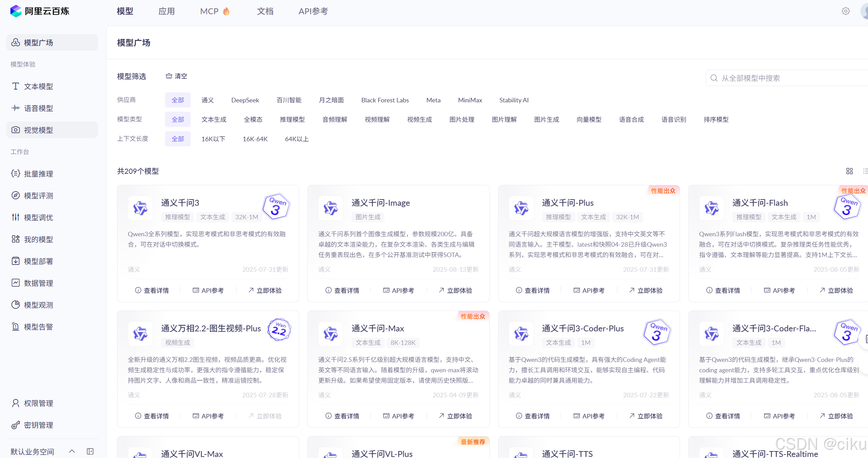Click Qwen 3 badge on 通义千问3-Coder-Plus card

coord(656,333)
